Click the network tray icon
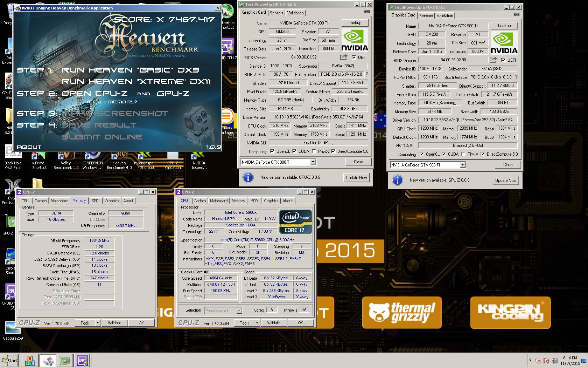The width and height of the screenshot is (588, 368). [555, 361]
